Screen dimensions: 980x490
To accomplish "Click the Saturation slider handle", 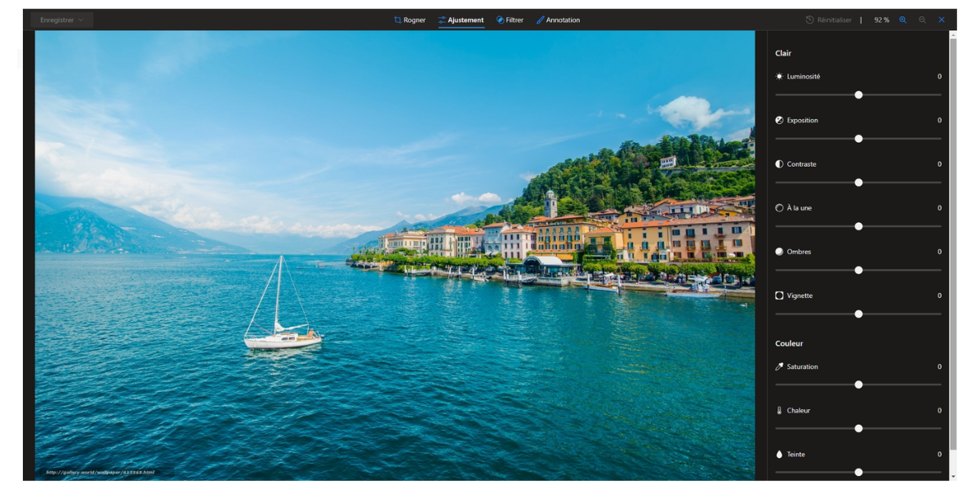I will 858,385.
